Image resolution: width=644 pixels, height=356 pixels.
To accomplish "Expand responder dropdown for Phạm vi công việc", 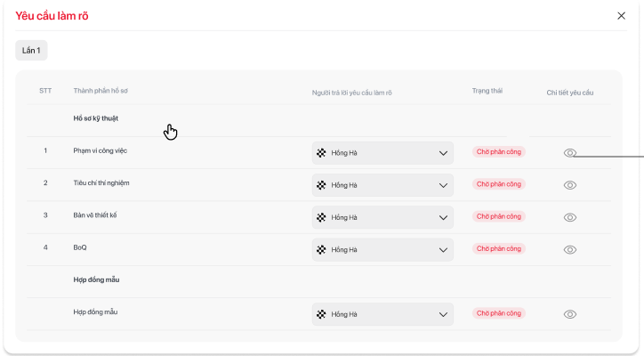I will click(x=443, y=153).
